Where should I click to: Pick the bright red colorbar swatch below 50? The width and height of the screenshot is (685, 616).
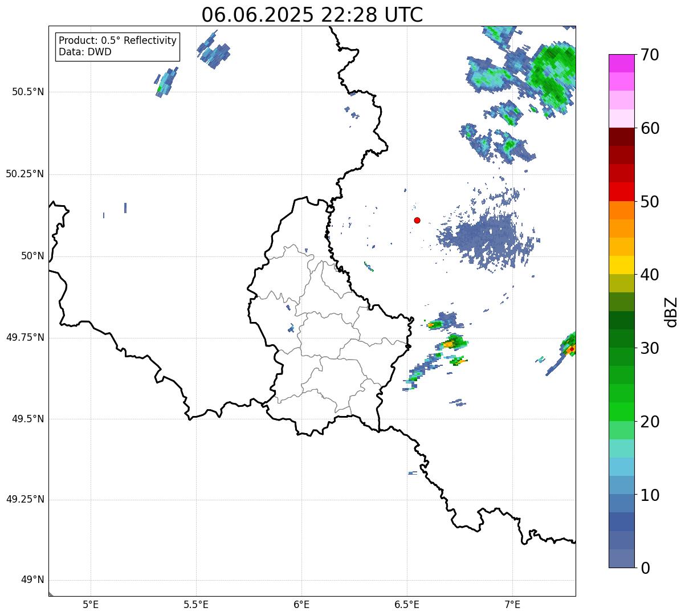[622, 192]
